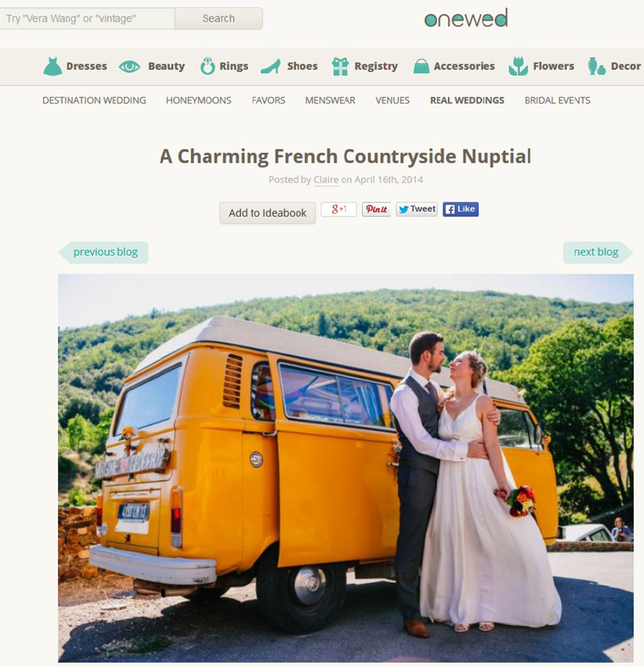Click the Decor vase icon

click(597, 67)
